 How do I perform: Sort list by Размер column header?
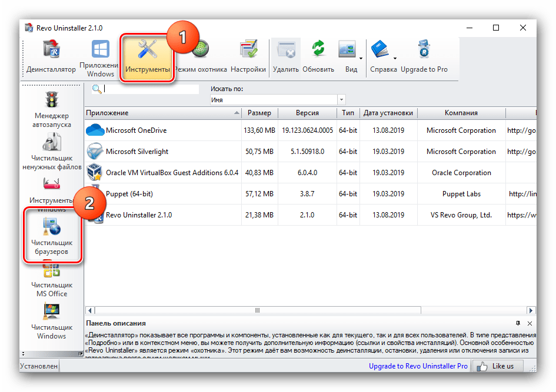coord(259,113)
